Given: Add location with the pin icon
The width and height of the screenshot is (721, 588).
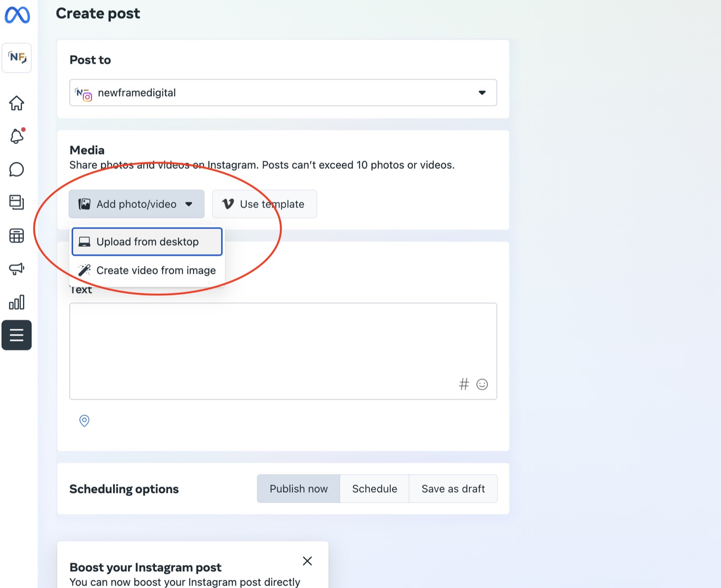Looking at the screenshot, I should 84,421.
